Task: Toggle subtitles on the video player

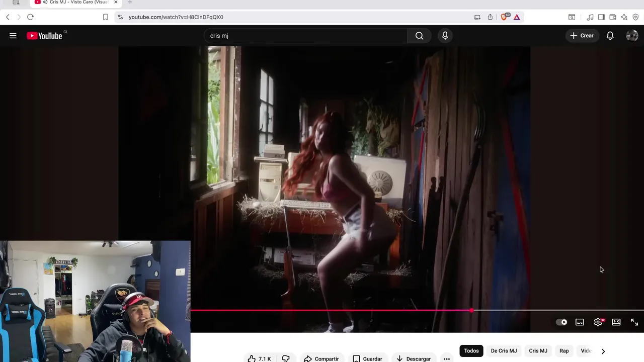Action: (580, 322)
